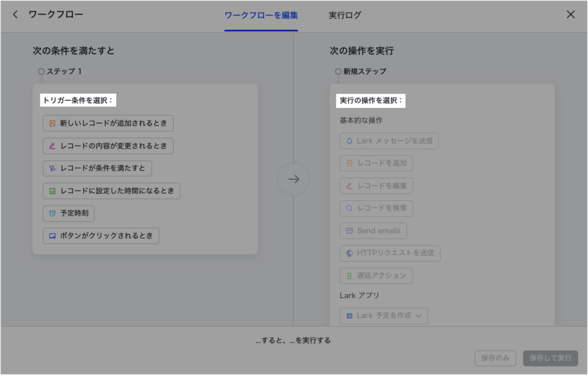Screen dimensions: 588x375
Task: Click the magnifier icon for レコードを検索
Action: click(x=349, y=208)
